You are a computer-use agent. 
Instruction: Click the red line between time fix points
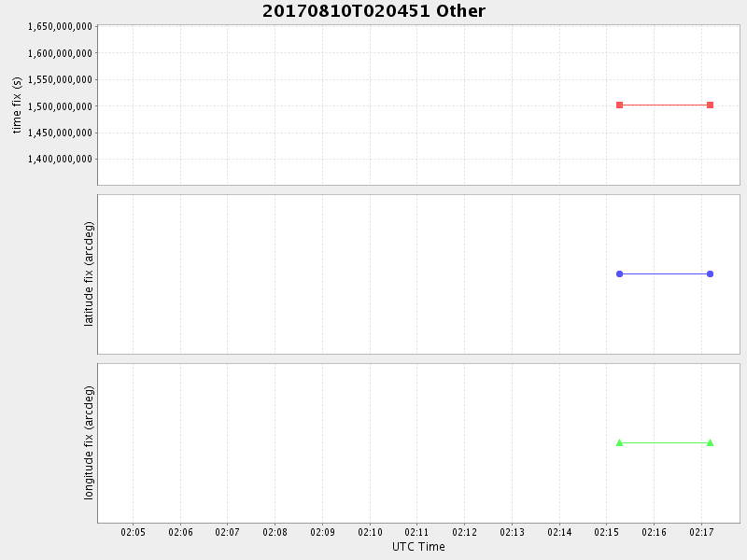[x=665, y=105]
